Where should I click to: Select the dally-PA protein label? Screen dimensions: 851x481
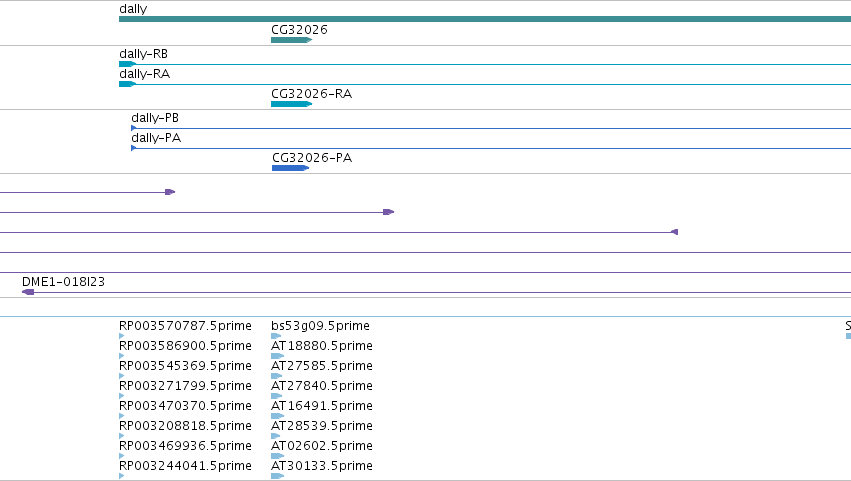156,138
